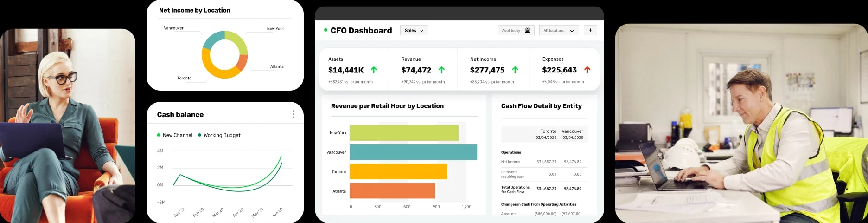Open the Cash balance three-dot menu

coord(293,114)
